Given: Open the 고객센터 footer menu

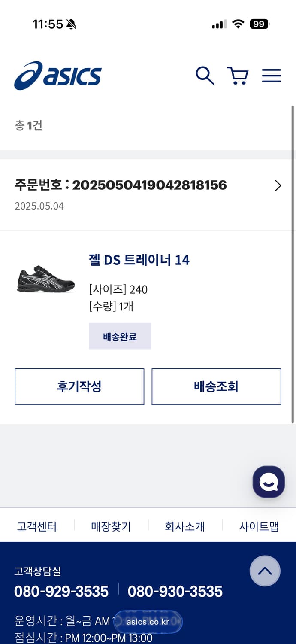Looking at the screenshot, I should click(36, 526).
